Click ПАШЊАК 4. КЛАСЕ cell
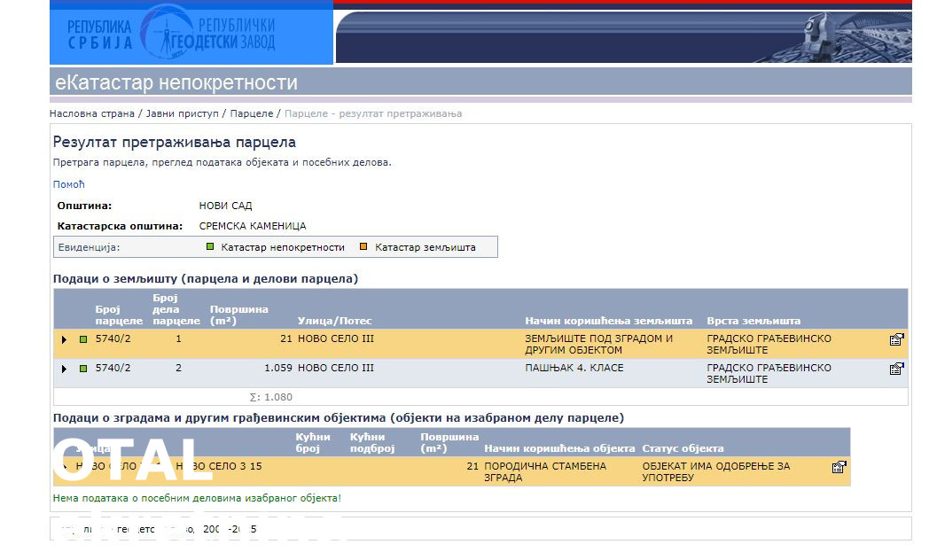The image size is (929, 560). [x=574, y=368]
